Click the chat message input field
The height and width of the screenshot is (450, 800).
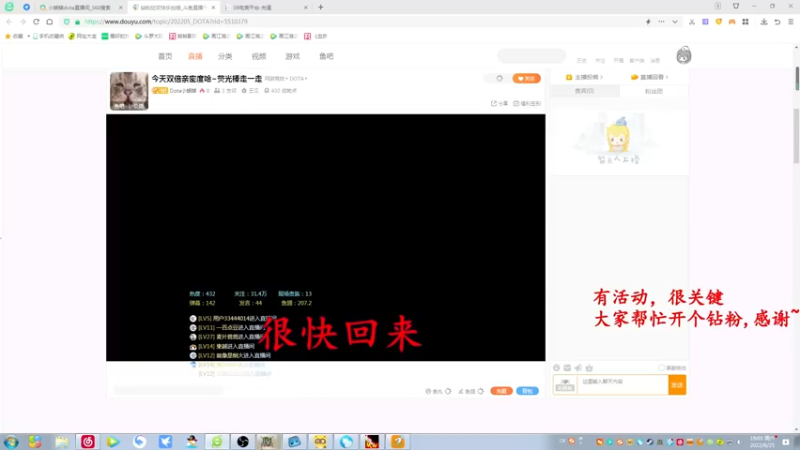(622, 385)
